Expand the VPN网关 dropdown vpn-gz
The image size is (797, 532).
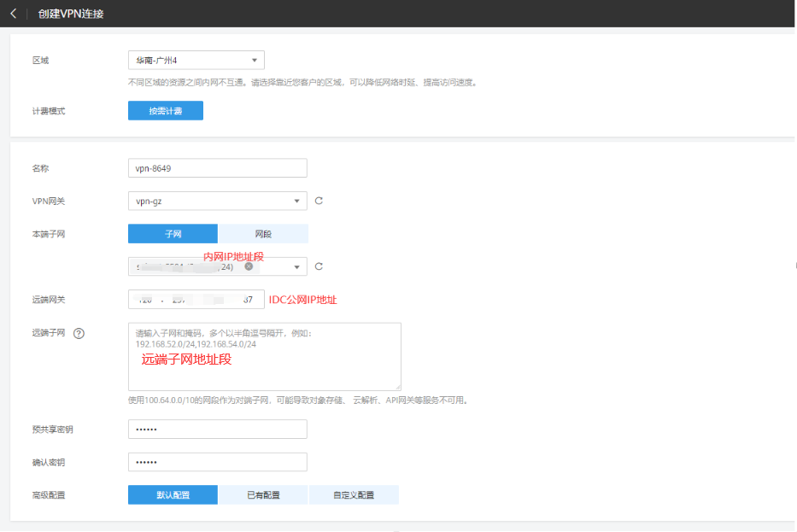(296, 201)
